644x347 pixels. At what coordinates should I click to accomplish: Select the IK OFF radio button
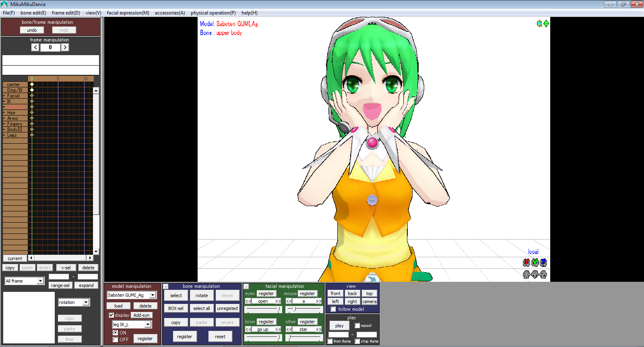116,340
